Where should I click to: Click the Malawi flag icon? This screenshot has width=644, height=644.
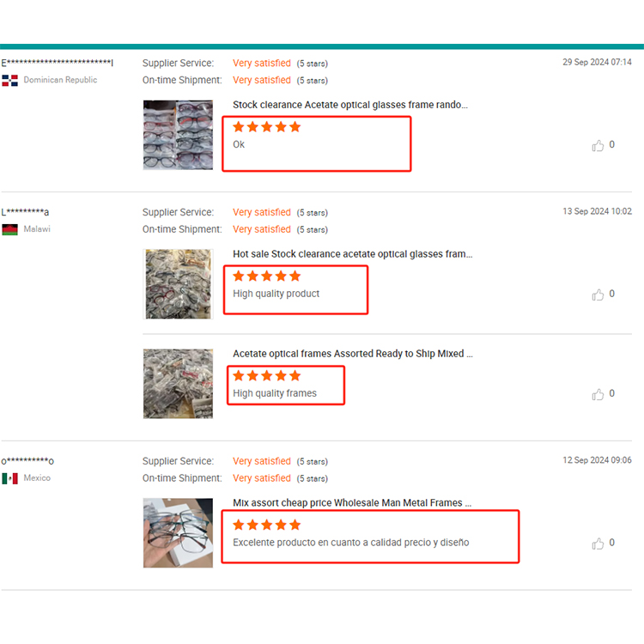coord(9,229)
